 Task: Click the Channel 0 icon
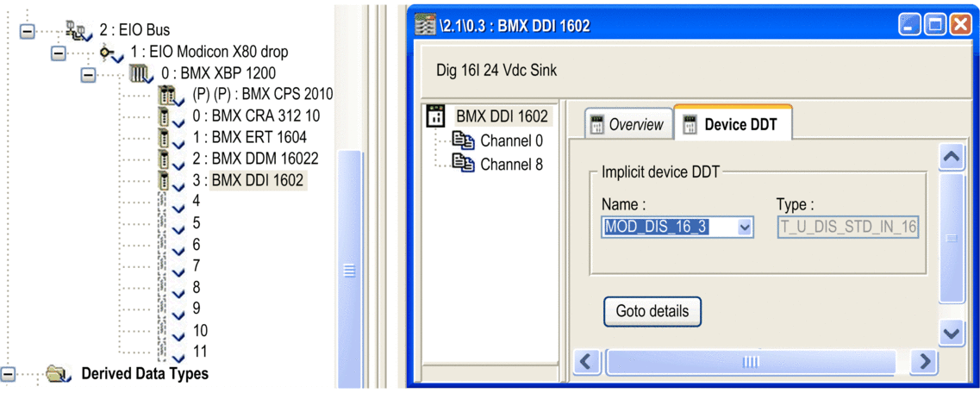(463, 141)
